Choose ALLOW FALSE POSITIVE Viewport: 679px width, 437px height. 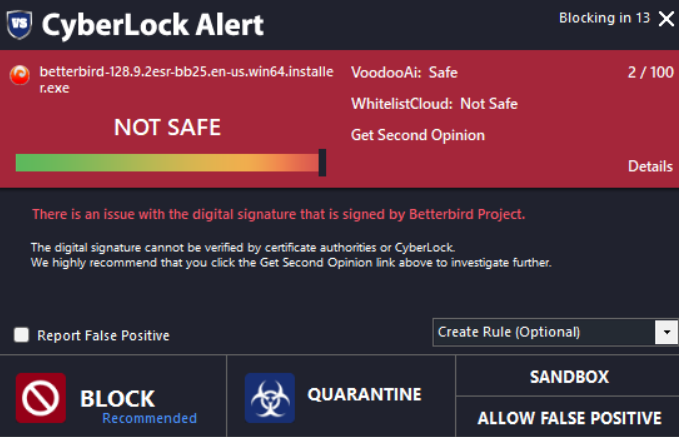click(x=568, y=418)
